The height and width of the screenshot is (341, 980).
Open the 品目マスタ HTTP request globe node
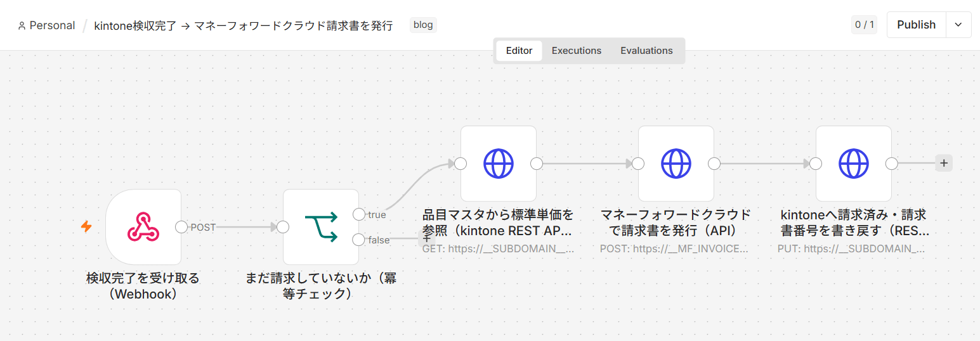(x=499, y=164)
